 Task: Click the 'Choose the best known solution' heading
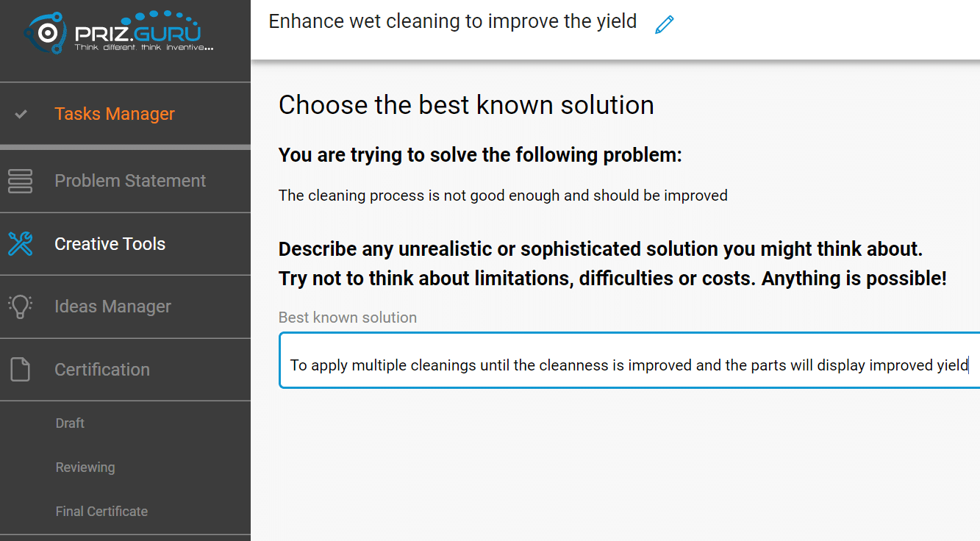click(466, 105)
